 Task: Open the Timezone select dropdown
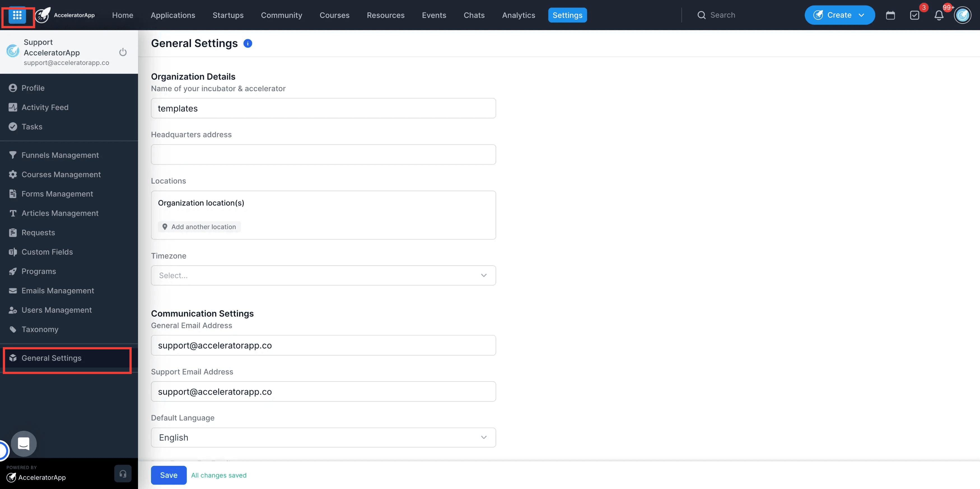click(x=323, y=275)
